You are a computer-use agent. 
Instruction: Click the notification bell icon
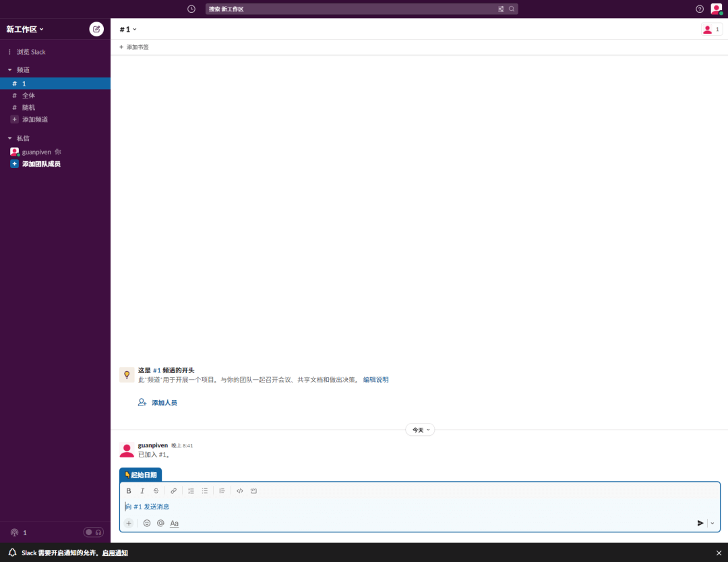(13, 553)
